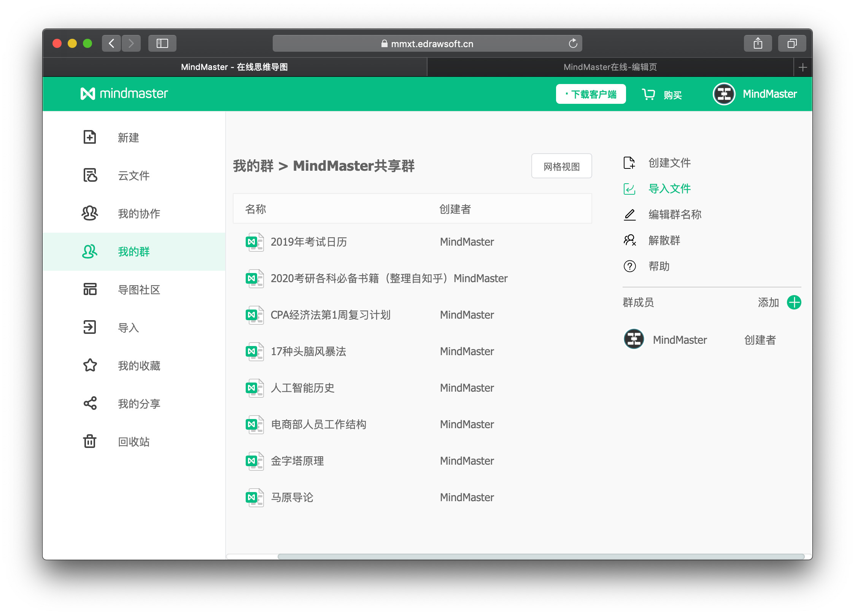Click the 帮助 question mark icon
855x616 pixels.
[629, 266]
